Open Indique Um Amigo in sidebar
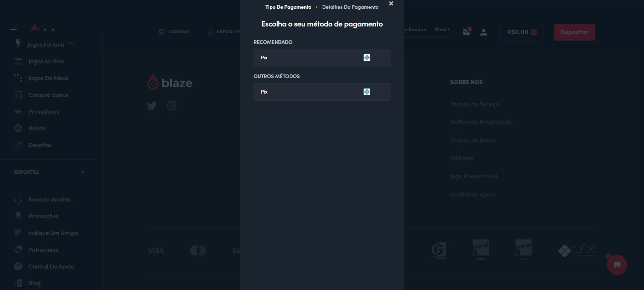This screenshot has width=644, height=290. 53,233
